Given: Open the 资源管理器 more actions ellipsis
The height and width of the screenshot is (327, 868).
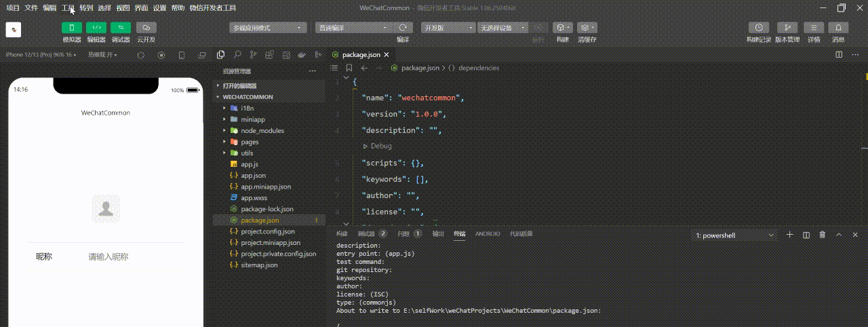Looking at the screenshot, I should coord(313,71).
